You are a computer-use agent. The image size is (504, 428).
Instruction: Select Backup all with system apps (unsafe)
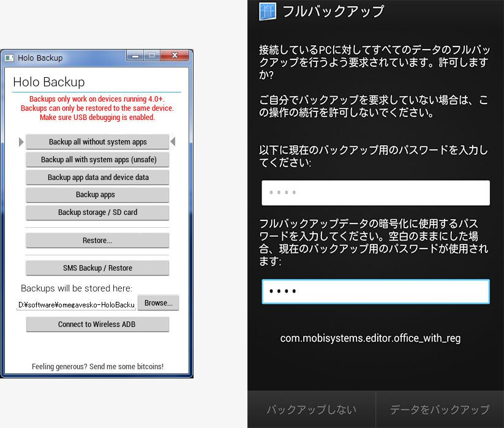pyautogui.click(x=96, y=159)
